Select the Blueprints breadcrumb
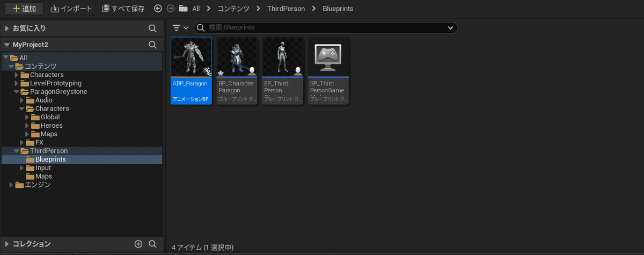 (338, 9)
